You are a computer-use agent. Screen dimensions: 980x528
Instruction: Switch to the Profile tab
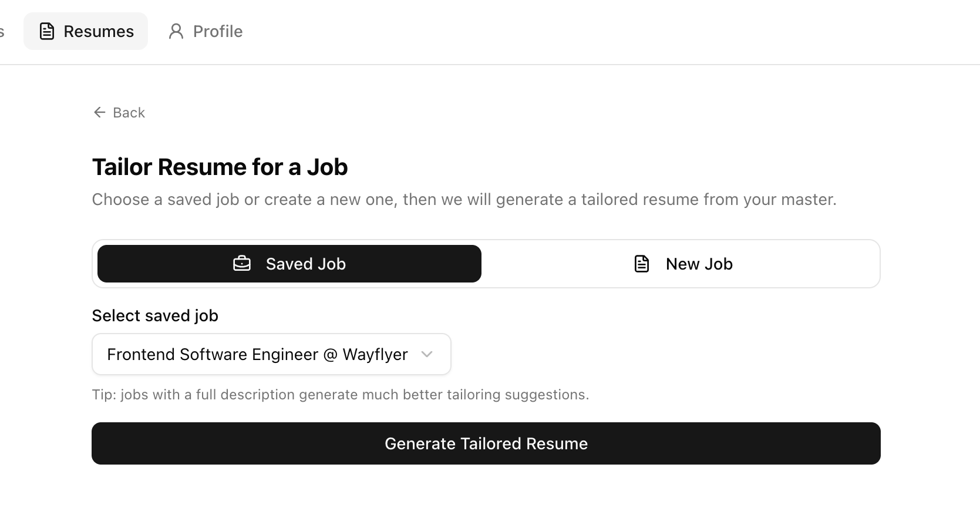tap(205, 31)
